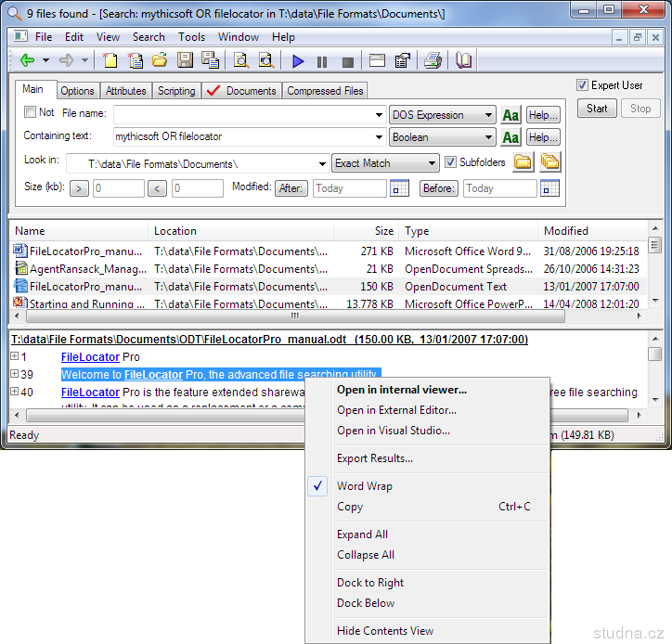Start search with blue play icon
672x644 pixels.
pyautogui.click(x=298, y=61)
